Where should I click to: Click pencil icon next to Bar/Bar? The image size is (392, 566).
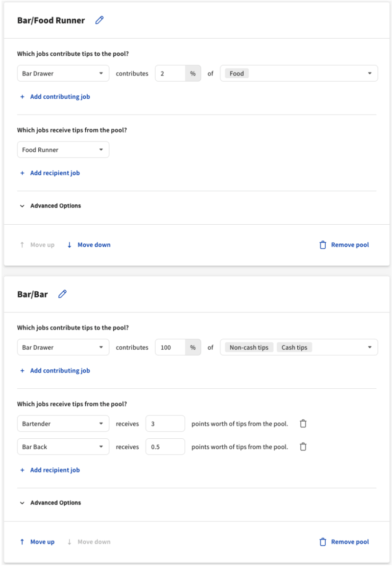[63, 294]
